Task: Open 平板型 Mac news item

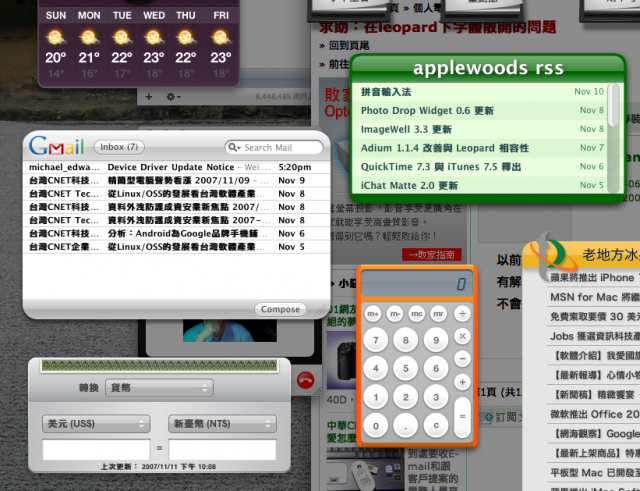Action: [x=594, y=473]
